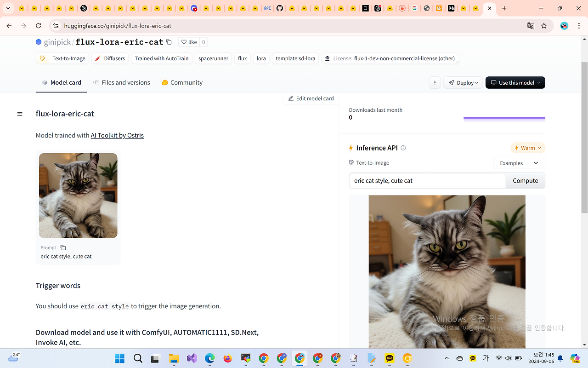Reload the Hugging Face page
This screenshot has height=368, width=588.
[39, 26]
